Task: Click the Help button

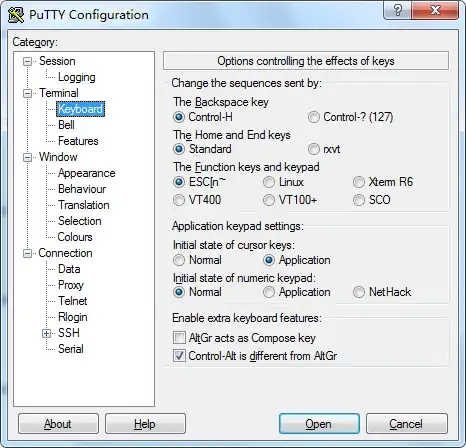Action: point(145,424)
